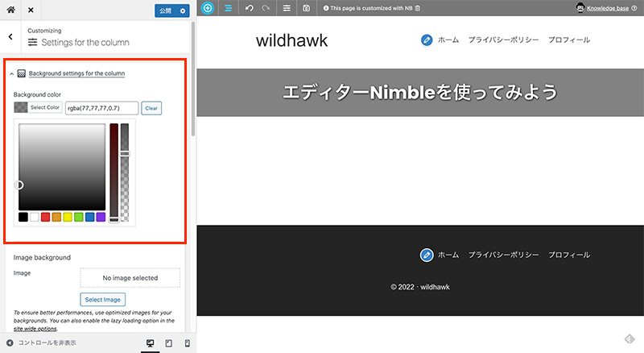This screenshot has width=644, height=353.
Task: Click the blue add section plus icon
Action: click(x=208, y=8)
